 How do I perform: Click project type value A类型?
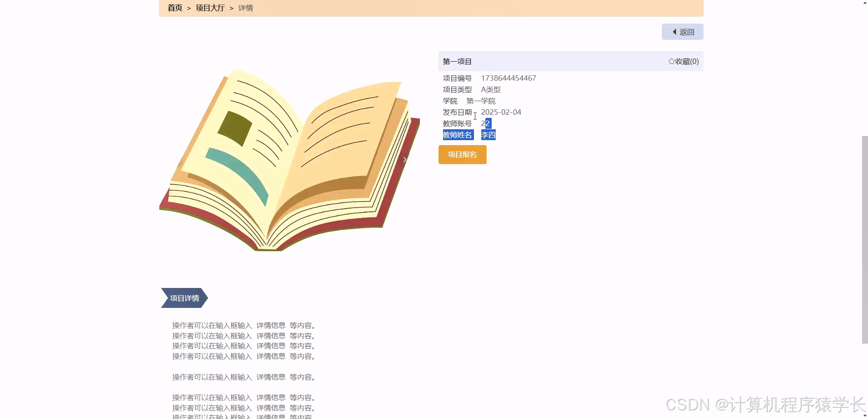491,89
